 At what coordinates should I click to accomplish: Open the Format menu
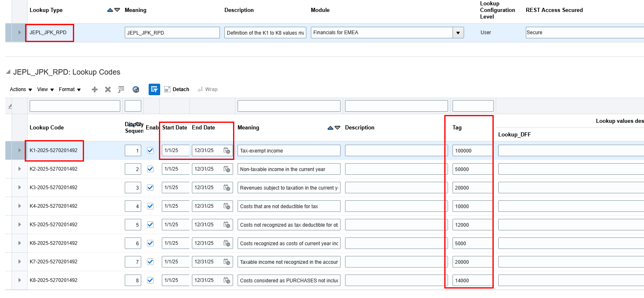pyautogui.click(x=70, y=89)
